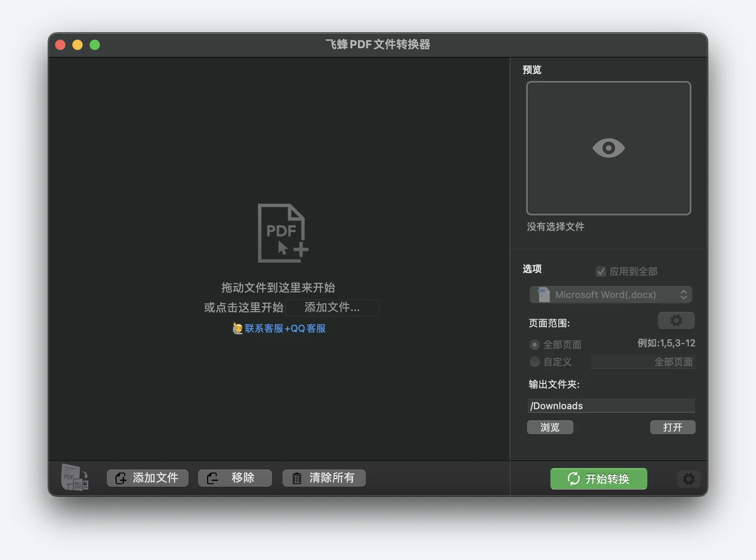Click the Word document format icon
The width and height of the screenshot is (756, 560).
pyautogui.click(x=544, y=295)
